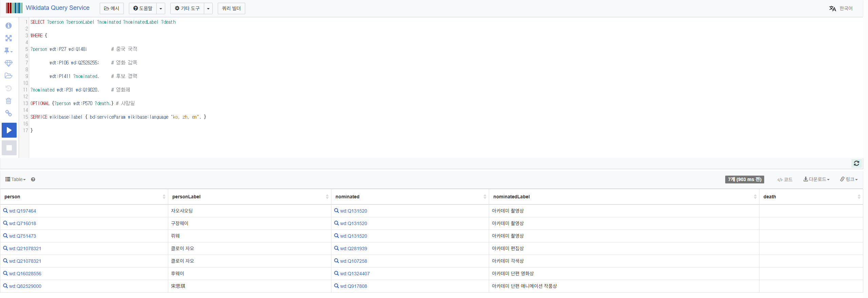Open the 기타 도구 tools menu
The width and height of the screenshot is (868, 298).
click(187, 8)
